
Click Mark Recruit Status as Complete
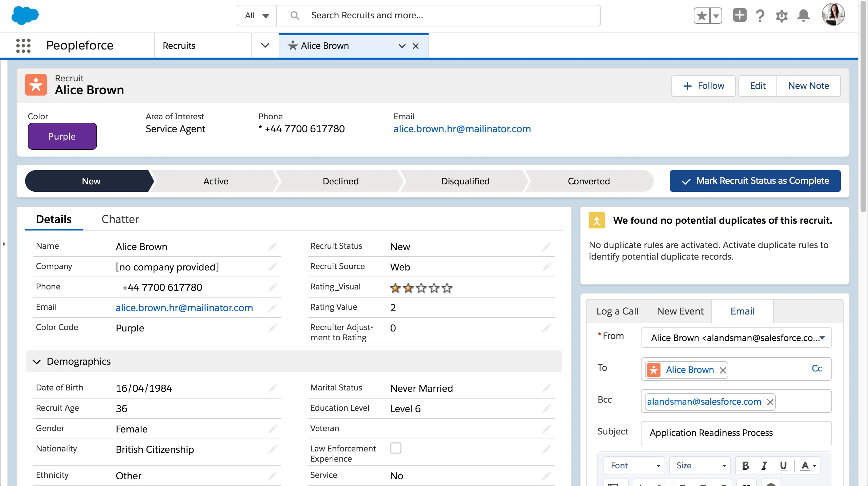point(755,181)
